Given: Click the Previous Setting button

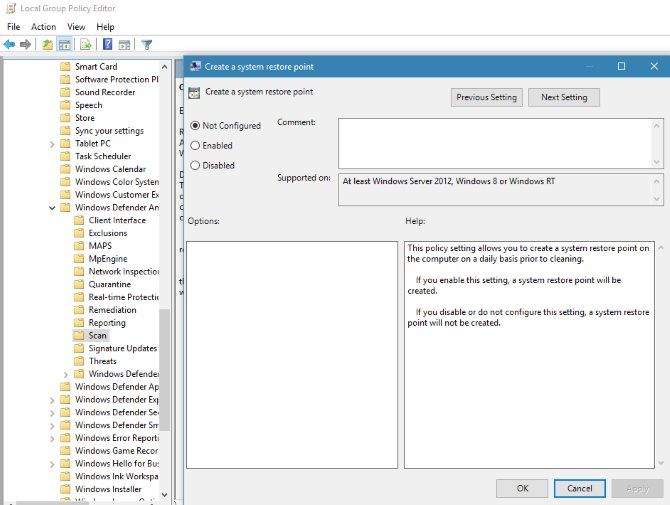Looking at the screenshot, I should (487, 97).
